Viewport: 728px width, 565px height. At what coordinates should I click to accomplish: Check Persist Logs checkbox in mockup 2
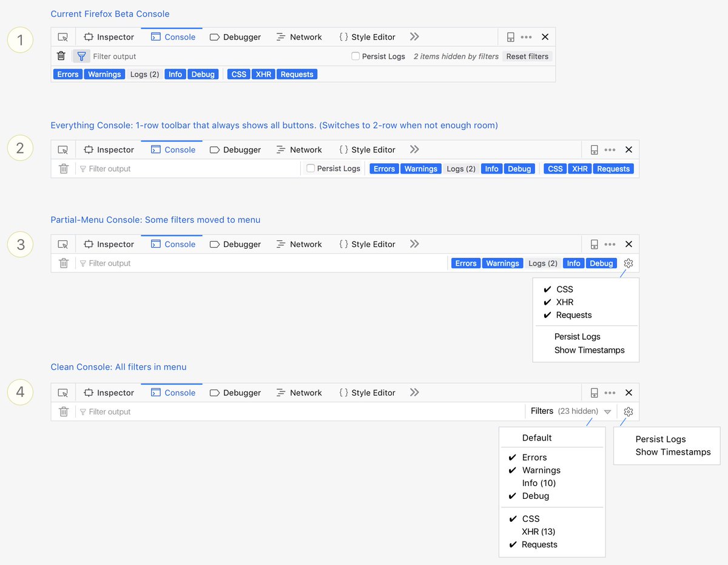point(311,169)
